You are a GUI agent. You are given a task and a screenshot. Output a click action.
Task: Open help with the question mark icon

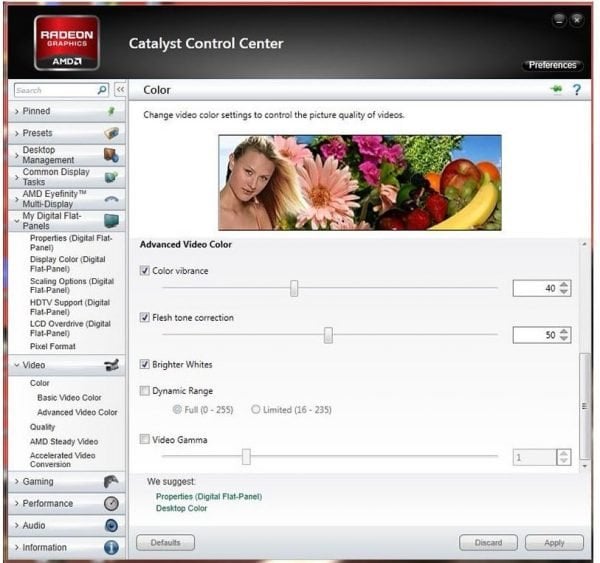(577, 90)
